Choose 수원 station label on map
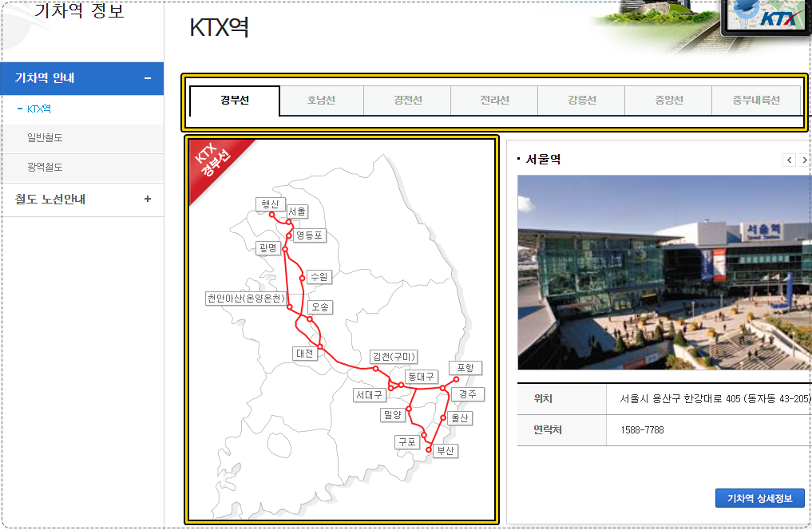 point(319,277)
